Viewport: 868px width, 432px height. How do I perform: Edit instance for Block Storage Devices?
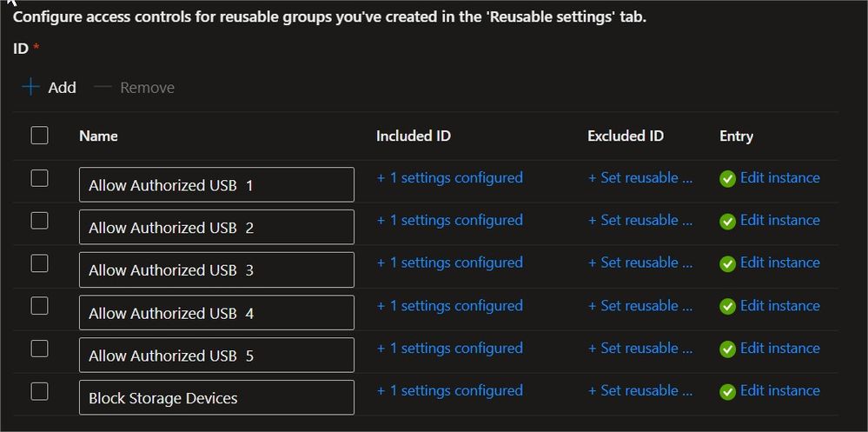click(x=780, y=390)
